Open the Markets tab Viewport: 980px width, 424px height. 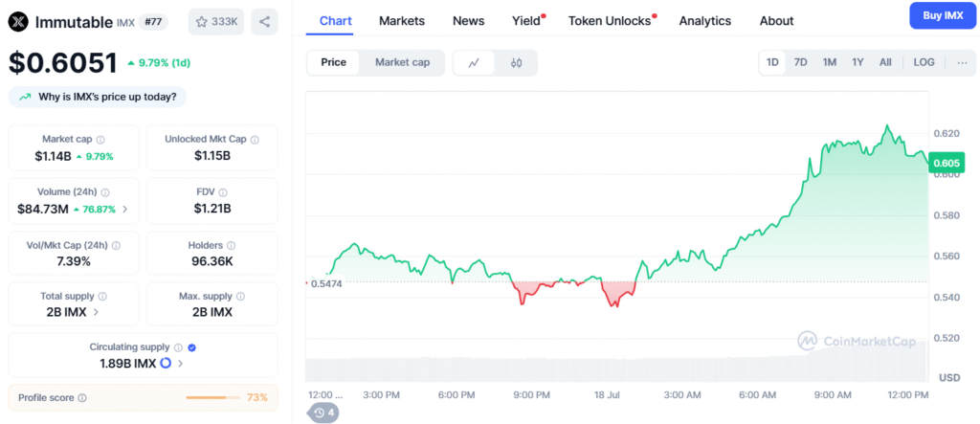click(402, 21)
